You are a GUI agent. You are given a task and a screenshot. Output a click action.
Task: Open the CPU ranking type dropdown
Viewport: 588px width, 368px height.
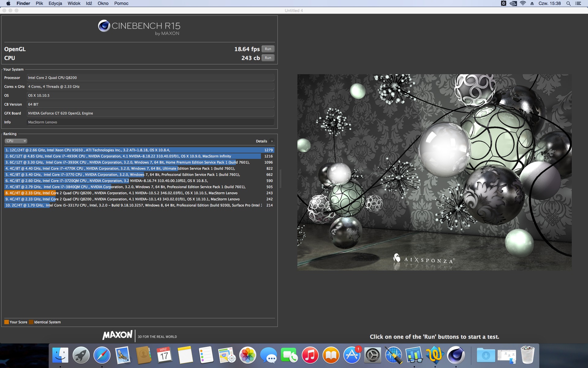pos(16,141)
